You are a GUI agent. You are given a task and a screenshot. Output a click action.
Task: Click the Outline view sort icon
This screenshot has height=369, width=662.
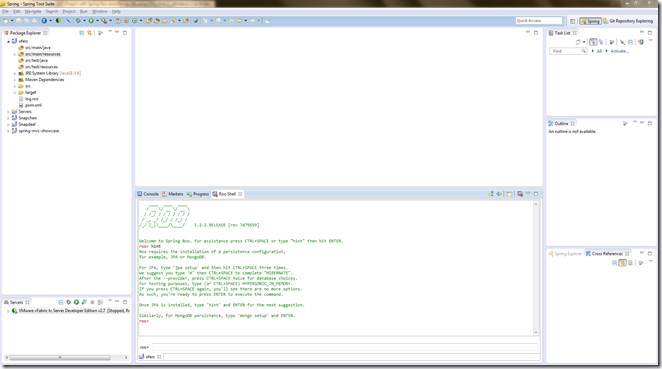tap(625, 123)
